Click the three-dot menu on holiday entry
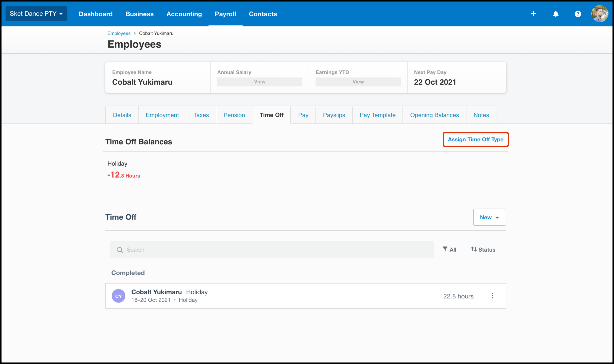Viewport: 614px width, 364px height. click(492, 296)
